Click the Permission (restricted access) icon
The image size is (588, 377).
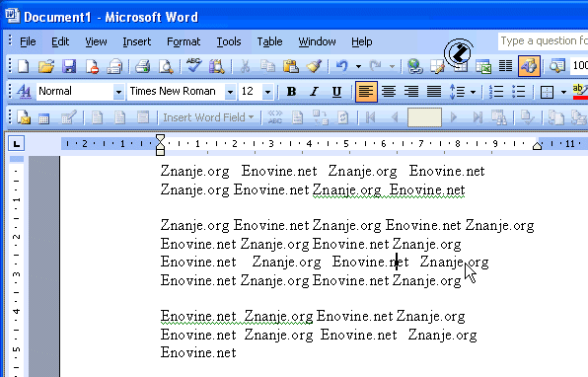click(x=92, y=67)
